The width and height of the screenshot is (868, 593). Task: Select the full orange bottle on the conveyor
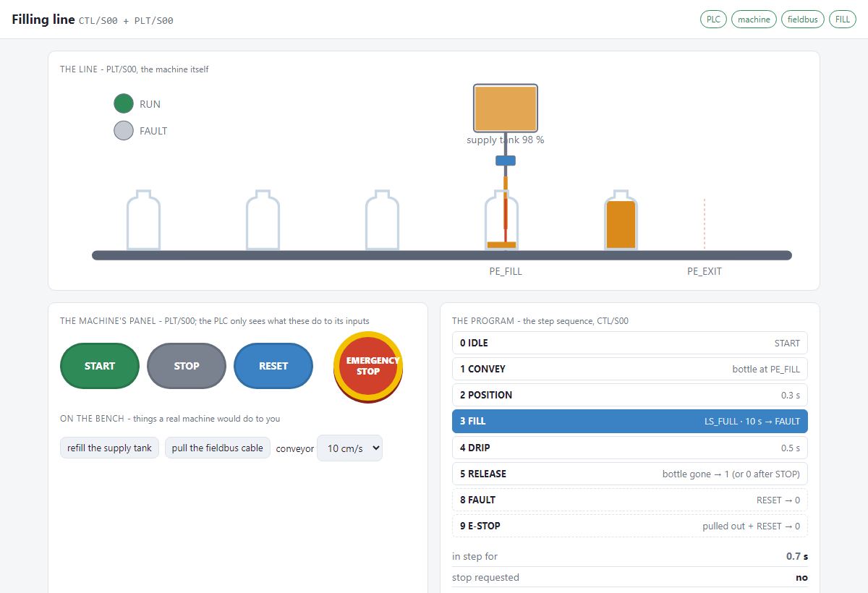click(x=621, y=220)
